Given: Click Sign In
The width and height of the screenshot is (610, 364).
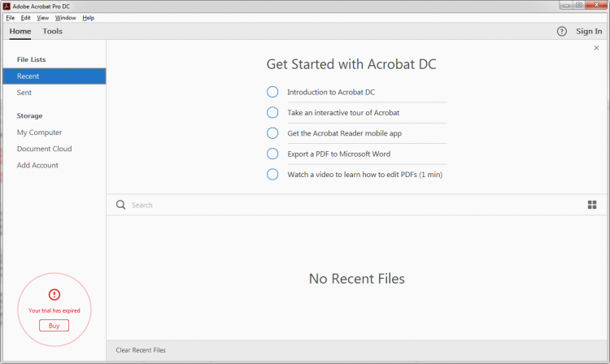Looking at the screenshot, I should click(x=589, y=32).
